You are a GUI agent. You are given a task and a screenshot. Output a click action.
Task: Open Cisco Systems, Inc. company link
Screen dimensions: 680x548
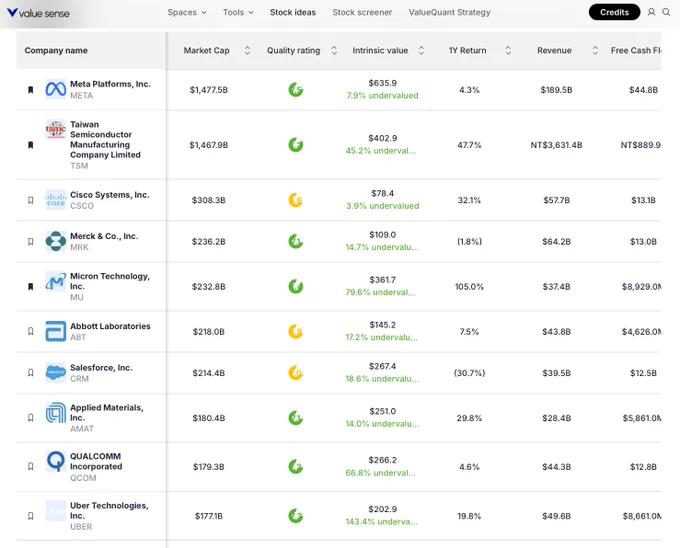click(110, 195)
